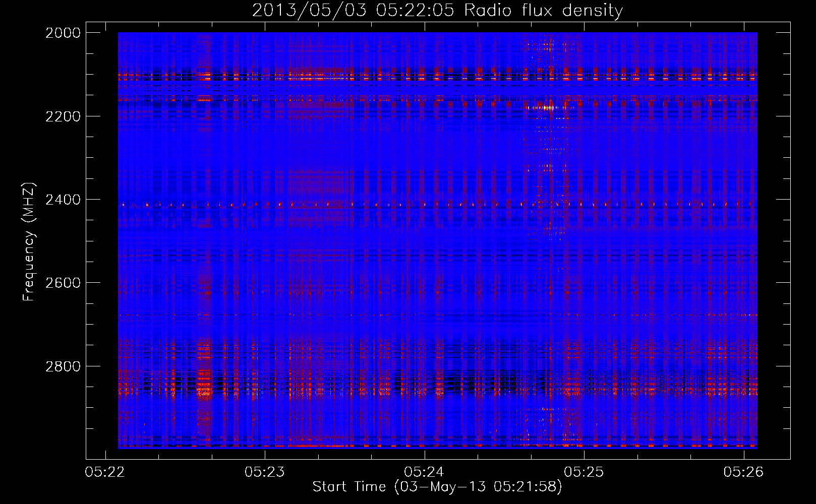
Task: Click the "Frequency (MHZ)" y-axis label
Action: pos(29,242)
